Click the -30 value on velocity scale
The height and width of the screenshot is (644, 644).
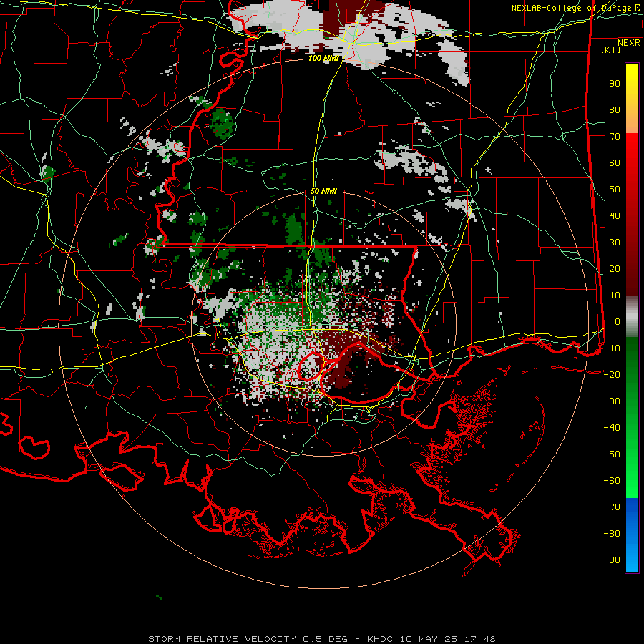(x=612, y=401)
